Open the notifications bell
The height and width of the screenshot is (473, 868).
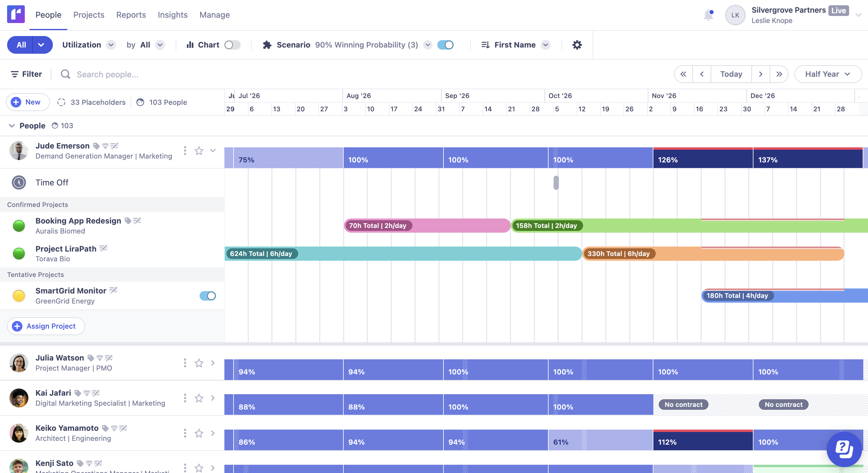(x=708, y=15)
